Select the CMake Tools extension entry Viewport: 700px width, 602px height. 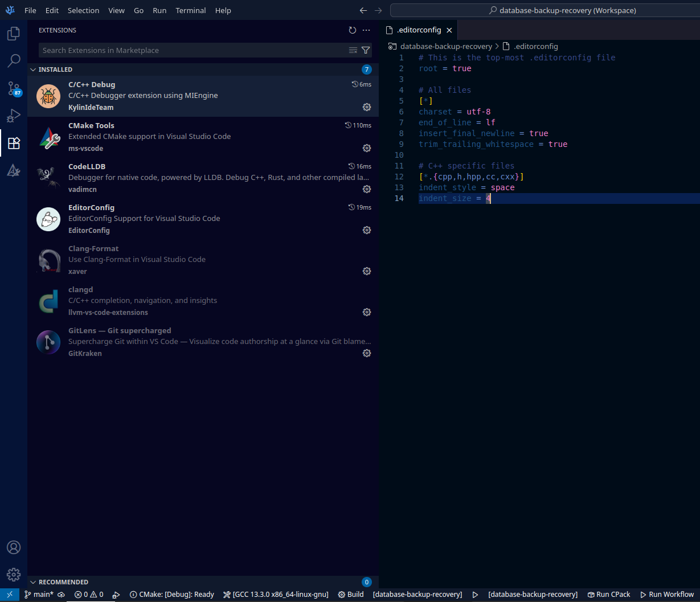point(203,137)
